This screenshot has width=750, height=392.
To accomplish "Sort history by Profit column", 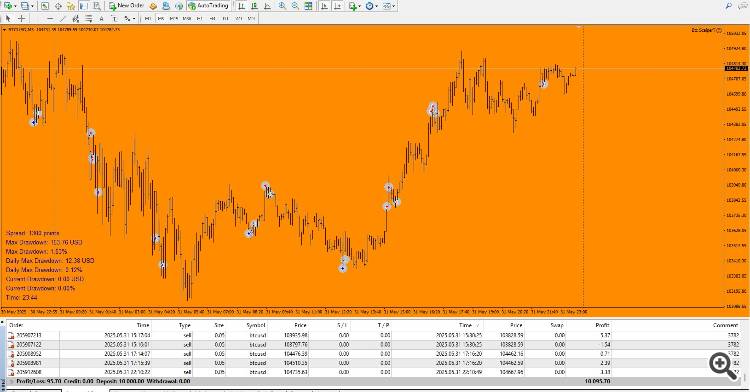I will [602, 325].
